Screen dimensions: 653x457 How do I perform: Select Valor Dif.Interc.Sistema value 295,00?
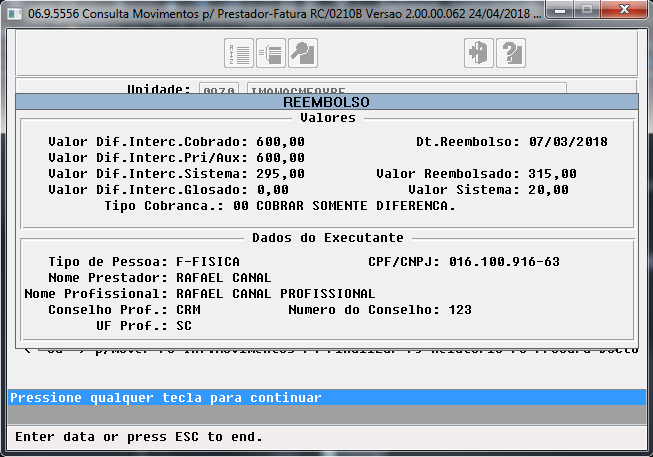(280, 174)
